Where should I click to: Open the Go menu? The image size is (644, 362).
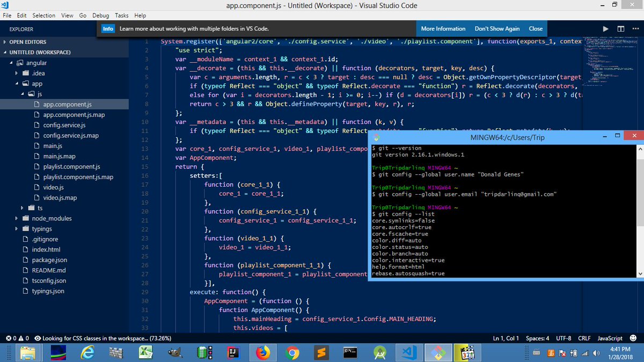(x=83, y=16)
